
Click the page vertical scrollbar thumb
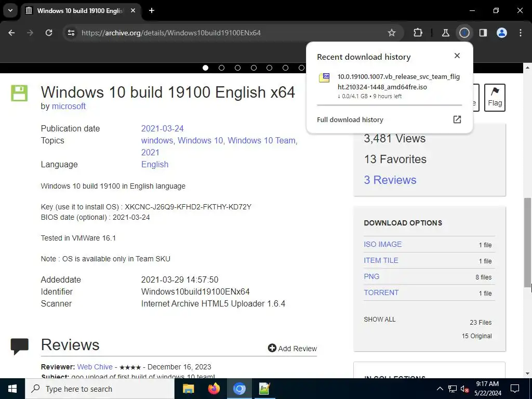tap(528, 242)
